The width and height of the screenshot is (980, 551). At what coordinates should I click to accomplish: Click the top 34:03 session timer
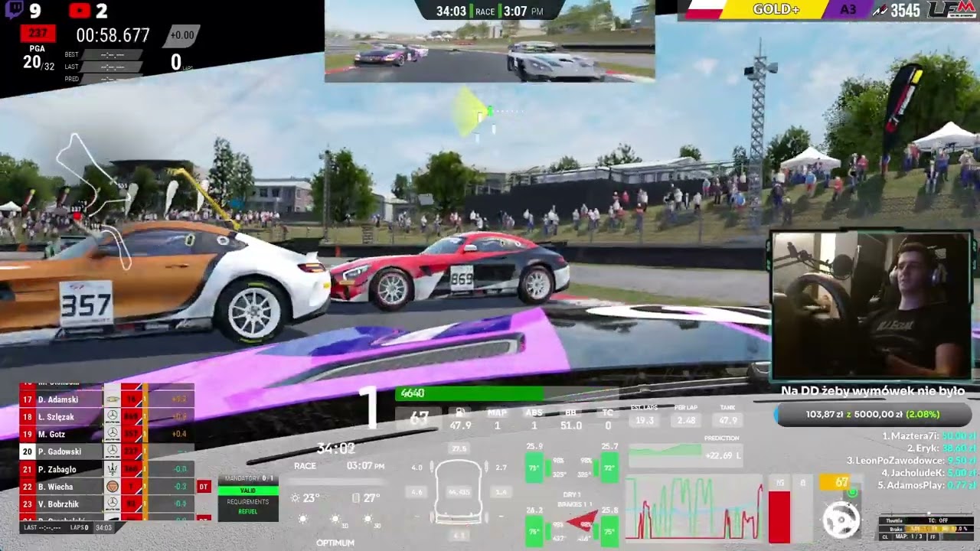(451, 11)
